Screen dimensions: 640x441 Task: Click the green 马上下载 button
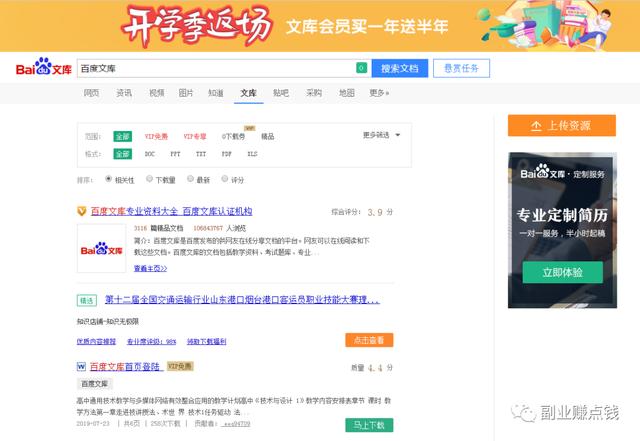[369, 425]
